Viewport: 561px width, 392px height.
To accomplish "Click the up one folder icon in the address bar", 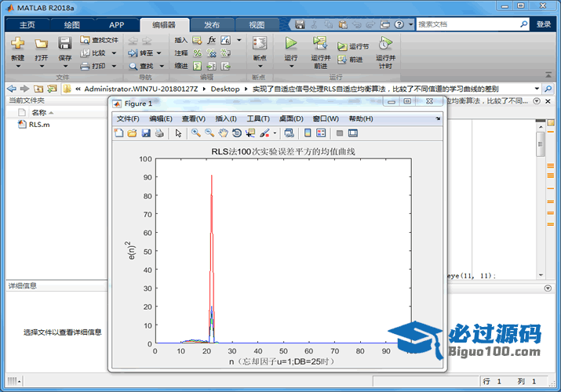I will point(38,89).
